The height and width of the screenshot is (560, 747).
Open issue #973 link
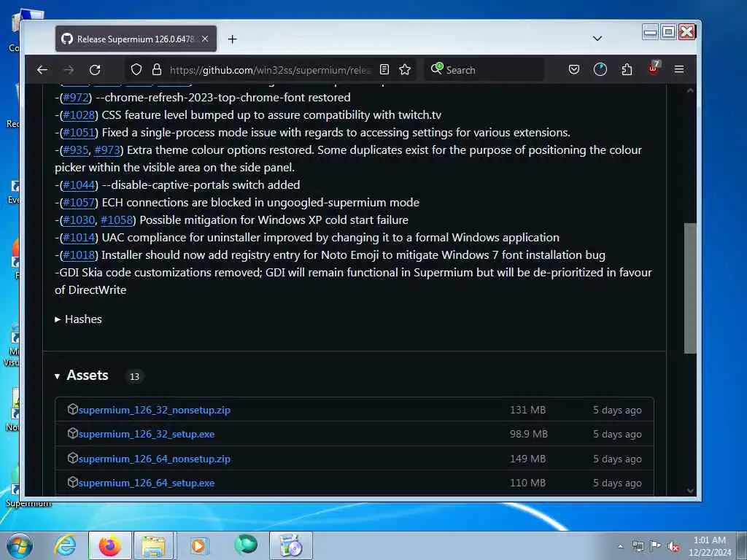click(107, 150)
